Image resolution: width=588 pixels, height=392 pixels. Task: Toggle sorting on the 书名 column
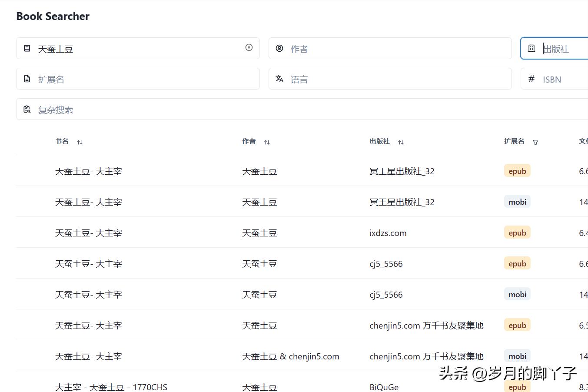coord(80,141)
